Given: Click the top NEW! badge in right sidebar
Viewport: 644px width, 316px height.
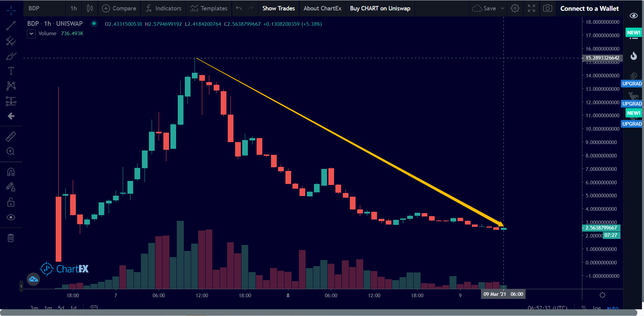Looking at the screenshot, I should pyautogui.click(x=634, y=33).
